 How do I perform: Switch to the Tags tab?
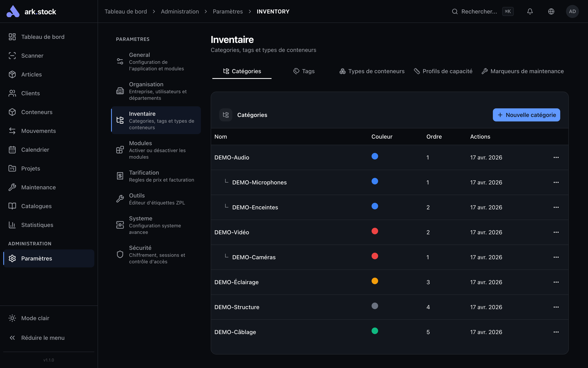pyautogui.click(x=304, y=71)
